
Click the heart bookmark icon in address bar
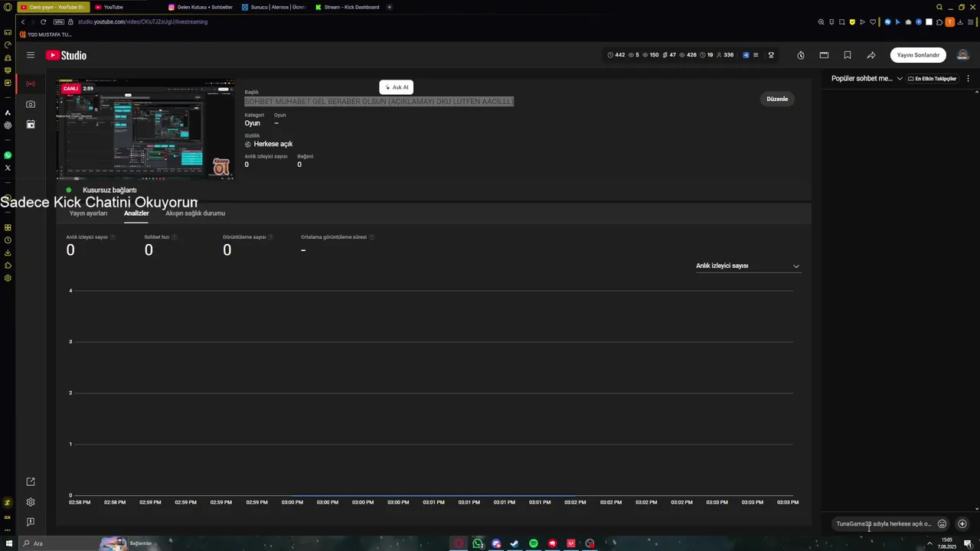(872, 22)
